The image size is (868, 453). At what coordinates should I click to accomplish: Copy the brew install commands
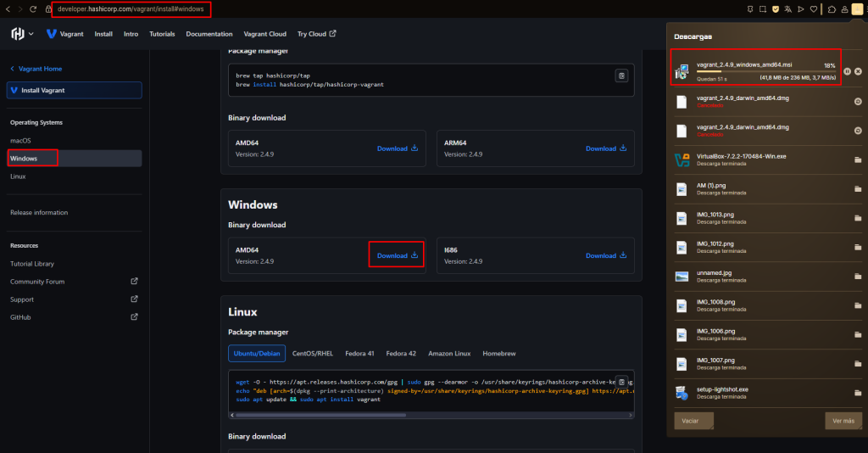(x=621, y=75)
